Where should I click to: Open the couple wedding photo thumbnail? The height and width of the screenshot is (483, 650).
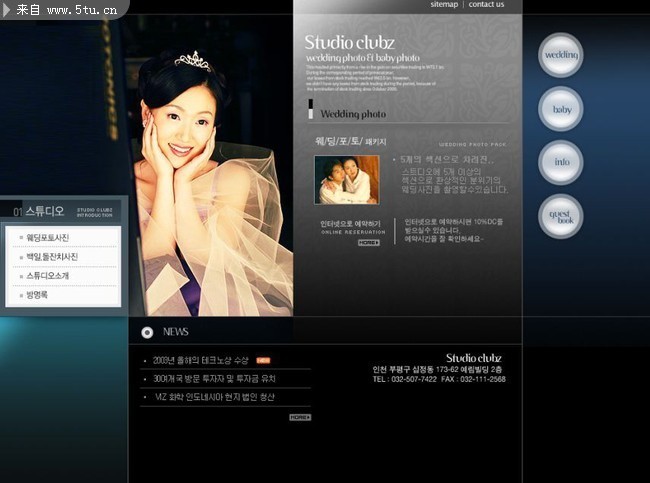[x=347, y=180]
